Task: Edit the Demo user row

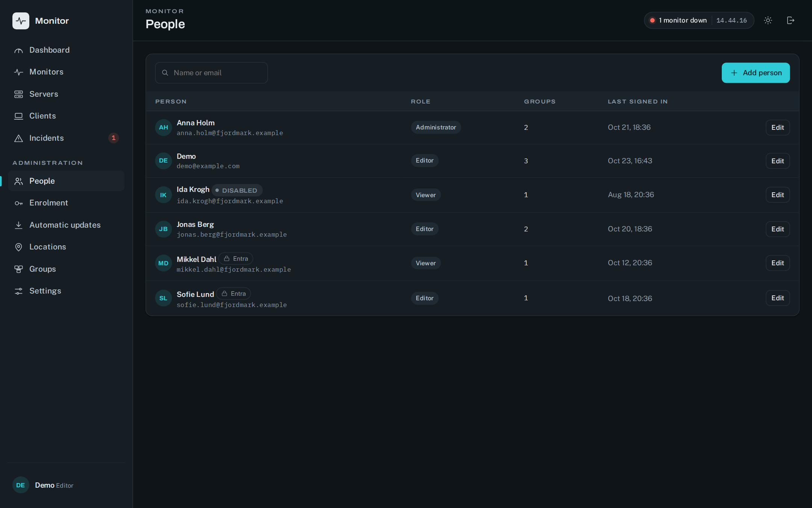Action: pyautogui.click(x=777, y=161)
